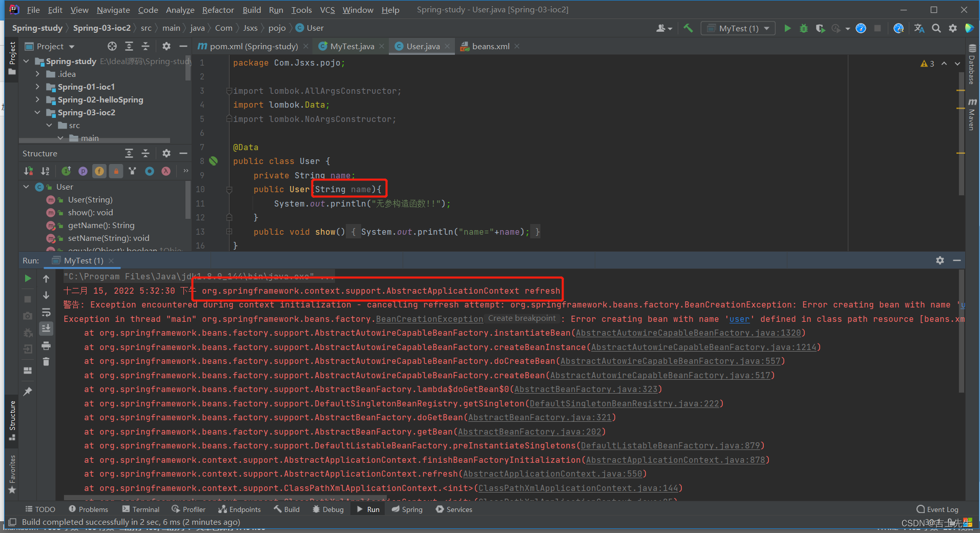Open Structure panel gear options
Image resolution: width=980 pixels, height=533 pixels.
[x=166, y=153]
